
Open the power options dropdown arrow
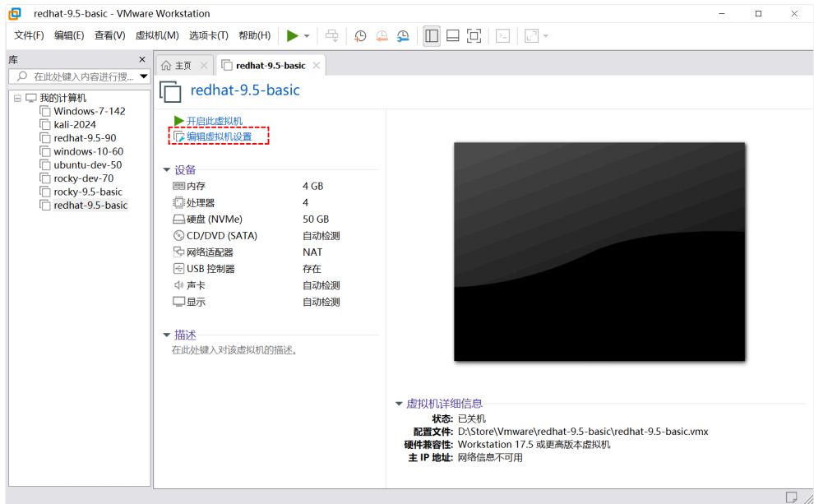click(x=307, y=36)
